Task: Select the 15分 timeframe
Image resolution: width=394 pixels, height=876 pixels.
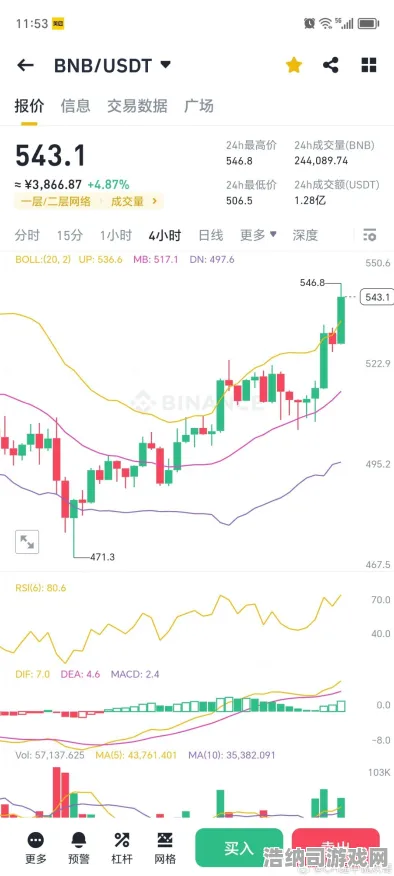Action: point(69,235)
